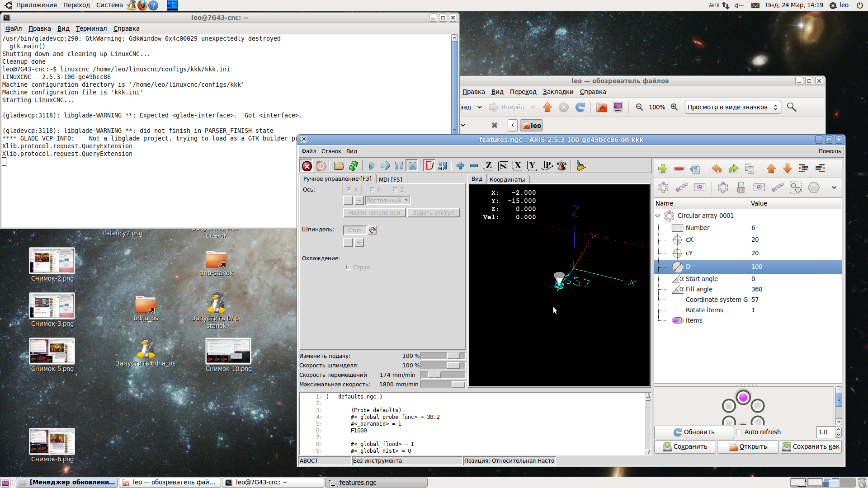868x488 pixels.
Task: Click the hexagon polygon feature icon
Action: tap(814, 188)
